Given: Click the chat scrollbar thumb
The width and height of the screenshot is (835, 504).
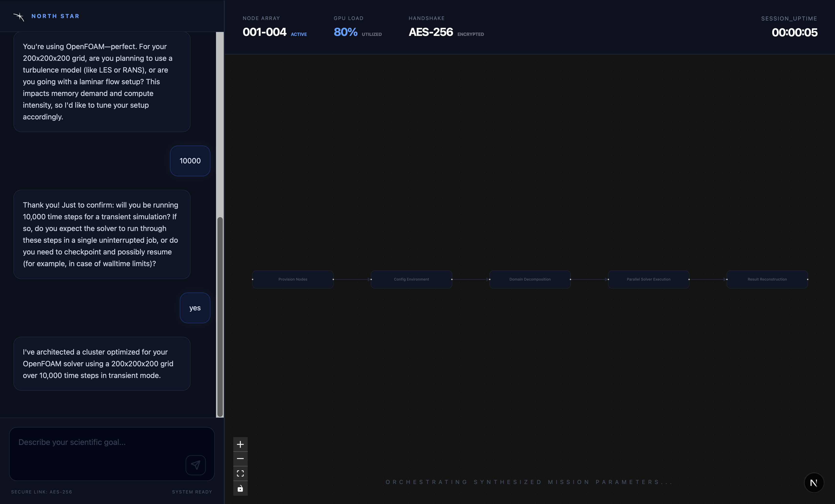Looking at the screenshot, I should coord(220,317).
